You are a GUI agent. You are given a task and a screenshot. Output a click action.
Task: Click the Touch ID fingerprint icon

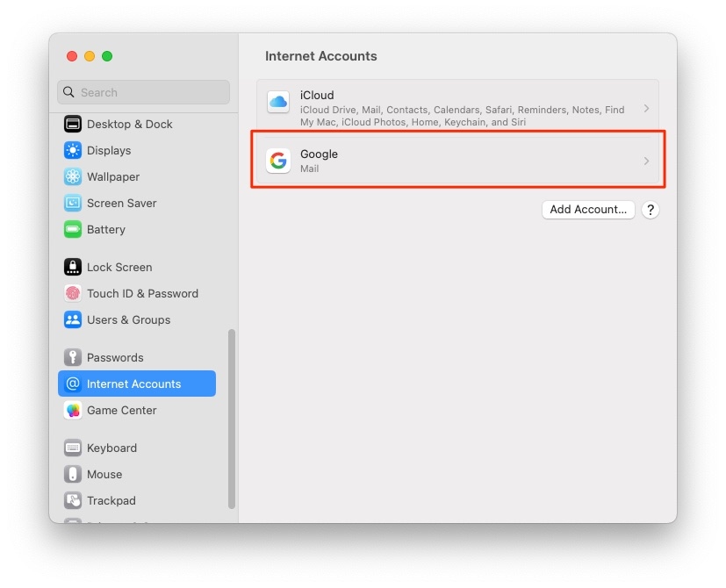73,293
